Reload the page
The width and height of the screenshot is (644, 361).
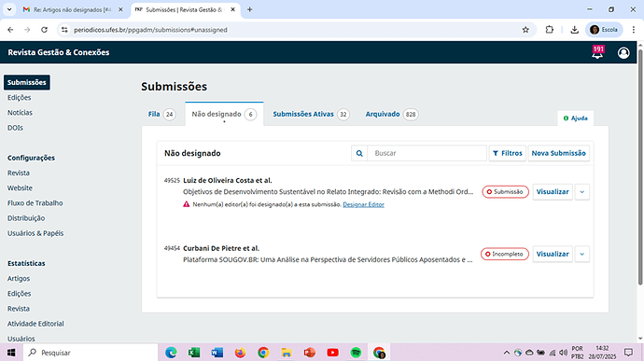45,30
